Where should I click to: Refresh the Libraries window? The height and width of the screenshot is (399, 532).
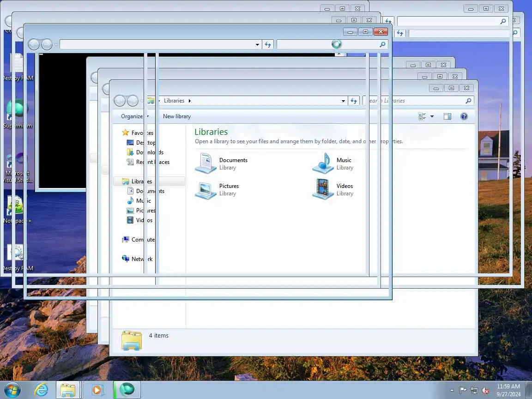click(x=354, y=101)
